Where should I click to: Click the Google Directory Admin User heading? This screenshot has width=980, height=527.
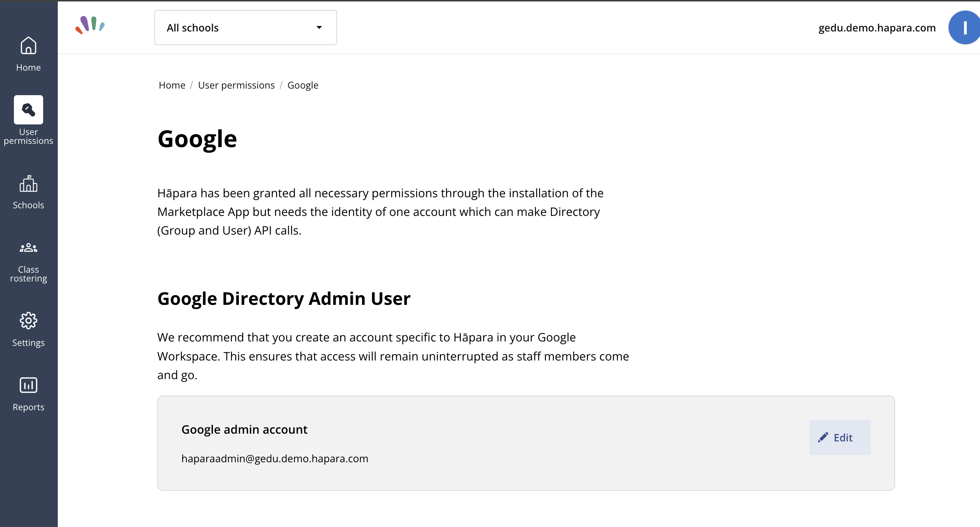click(x=284, y=299)
